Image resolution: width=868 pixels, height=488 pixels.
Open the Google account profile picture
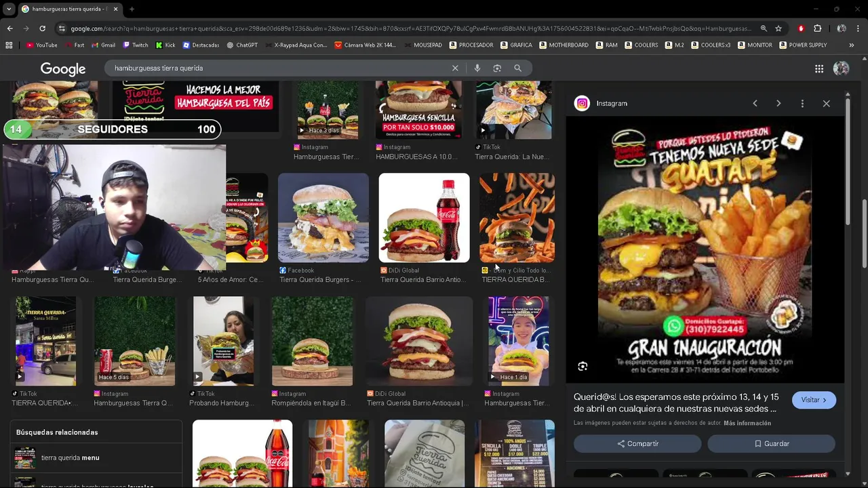pyautogui.click(x=841, y=68)
